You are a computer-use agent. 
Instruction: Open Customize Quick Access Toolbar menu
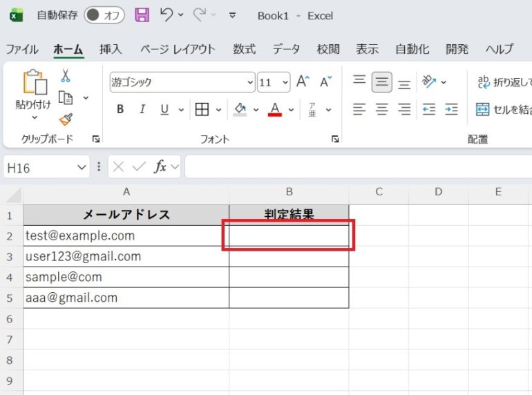(x=232, y=15)
